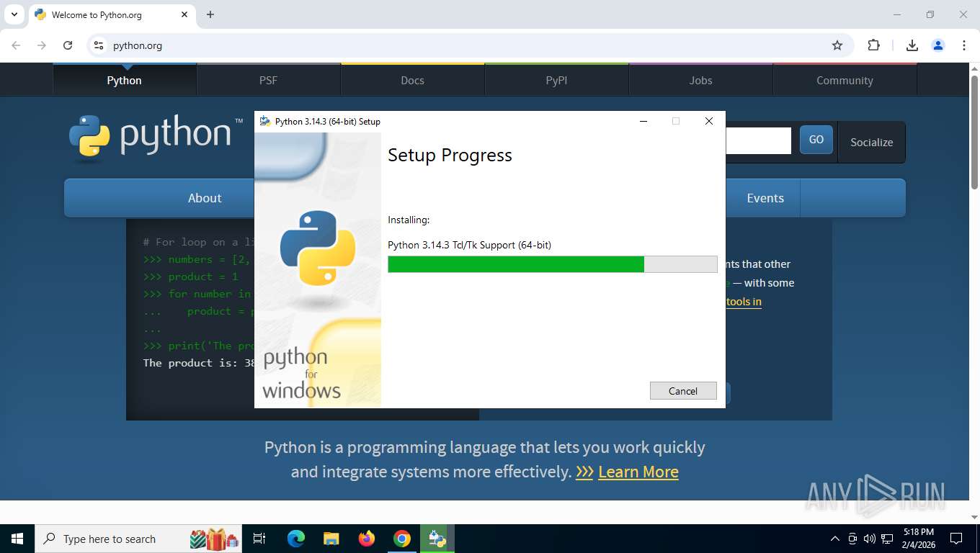Open the Windows Start menu
This screenshot has width=980, height=553.
17,539
